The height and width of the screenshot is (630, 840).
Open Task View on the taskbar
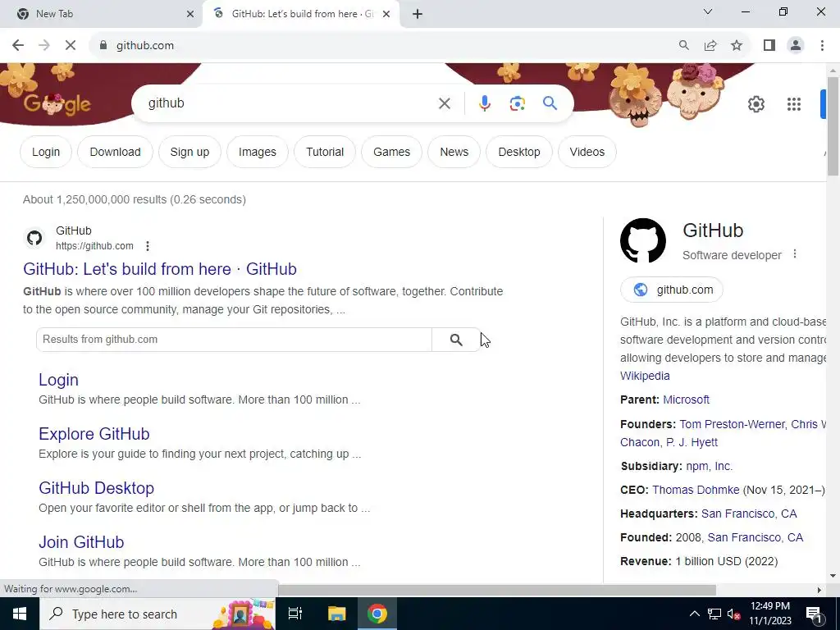point(295,614)
